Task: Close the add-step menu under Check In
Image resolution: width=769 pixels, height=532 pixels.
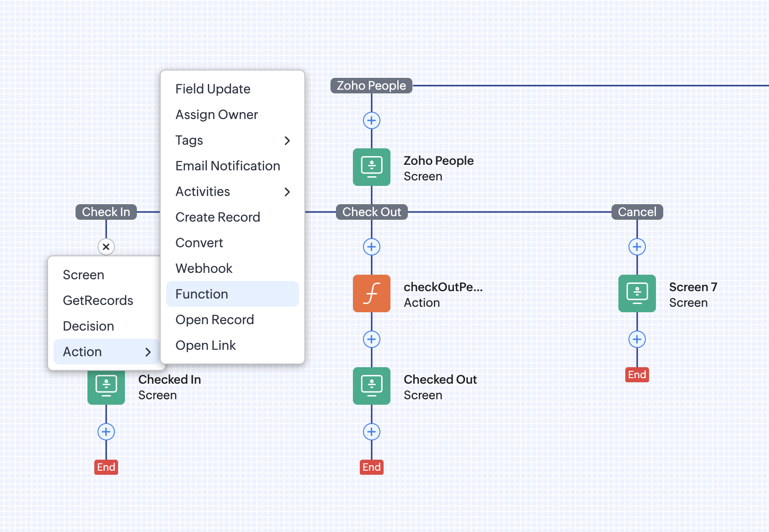Action: [106, 247]
